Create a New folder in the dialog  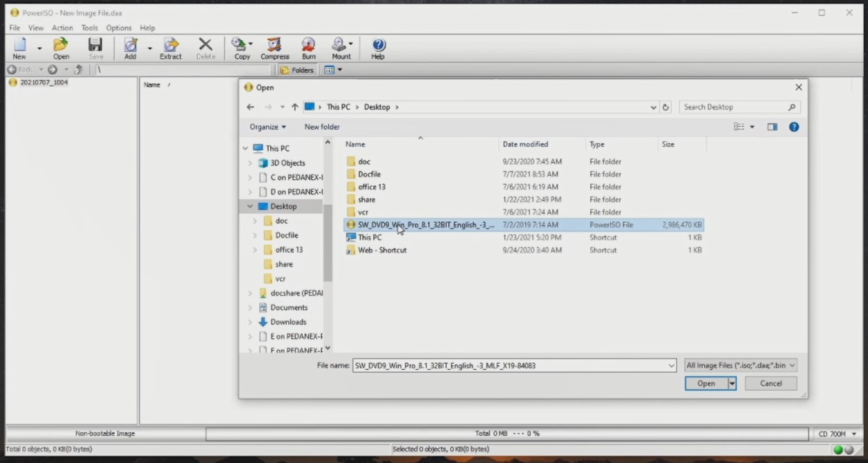(321, 127)
